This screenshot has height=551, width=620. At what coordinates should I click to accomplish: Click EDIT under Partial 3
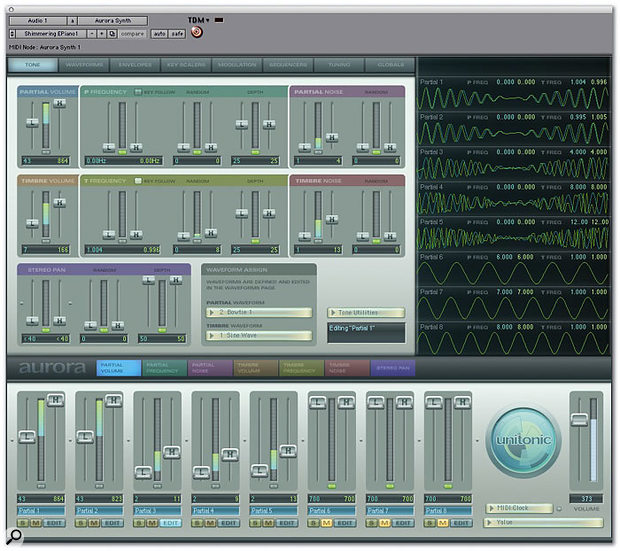click(x=170, y=523)
